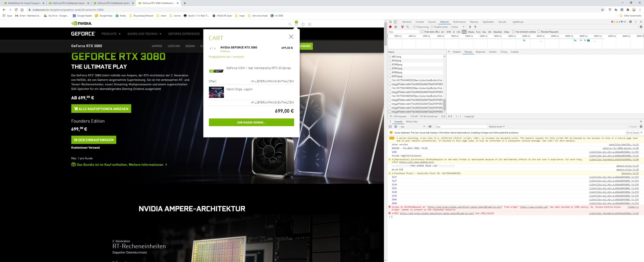Open the DevTools three-dot customize menu
644x262 pixels.
[636, 22]
